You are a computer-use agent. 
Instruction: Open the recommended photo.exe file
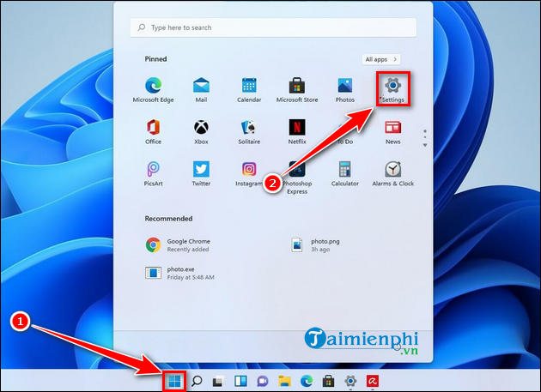(x=179, y=273)
